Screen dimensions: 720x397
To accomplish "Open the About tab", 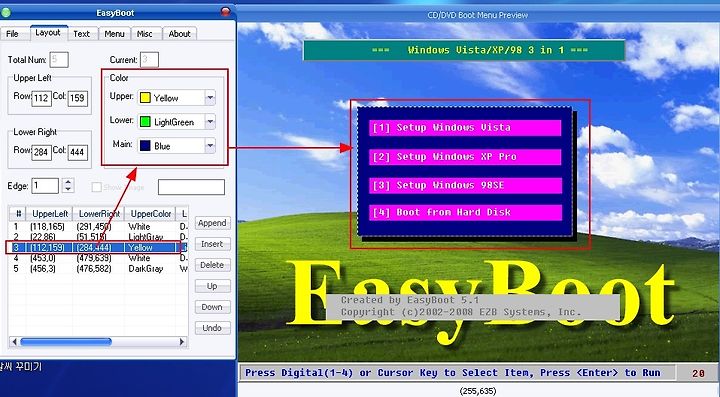I will pos(180,34).
